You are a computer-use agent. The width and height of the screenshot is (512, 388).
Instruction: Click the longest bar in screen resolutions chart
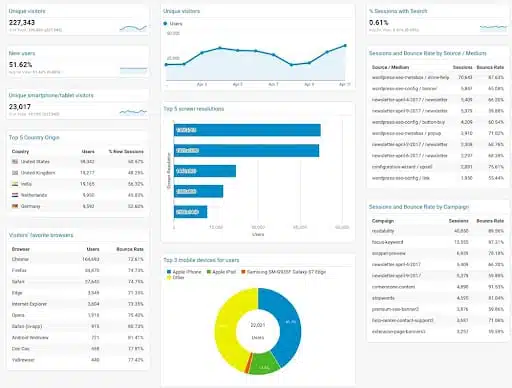click(247, 130)
